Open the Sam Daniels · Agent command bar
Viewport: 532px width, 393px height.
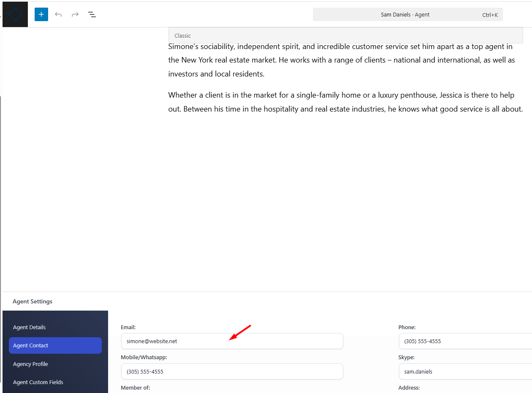pos(407,14)
